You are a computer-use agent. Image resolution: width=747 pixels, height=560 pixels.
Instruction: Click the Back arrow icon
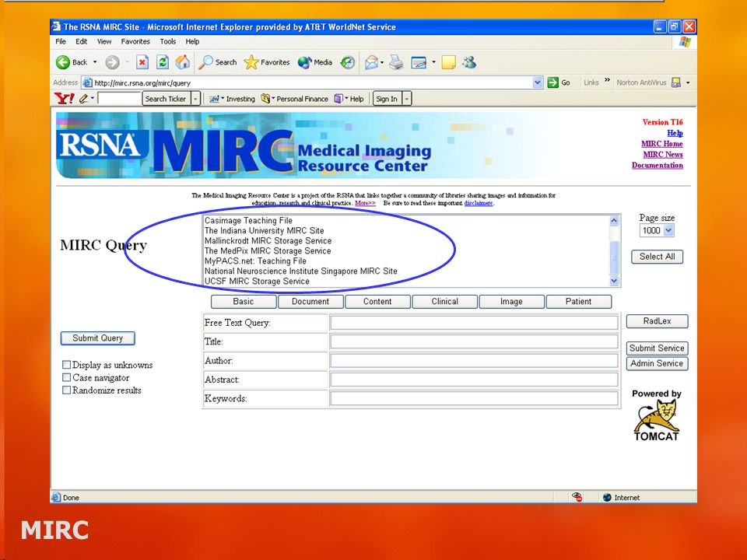tap(63, 62)
